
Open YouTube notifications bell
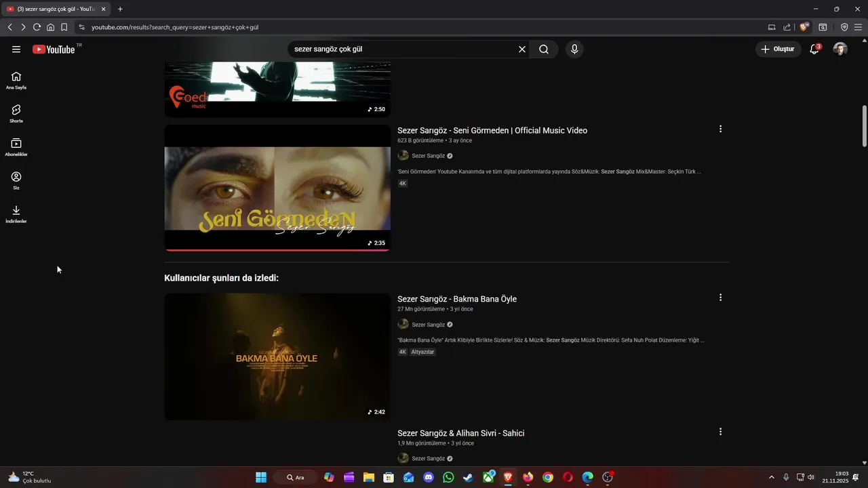[814, 49]
